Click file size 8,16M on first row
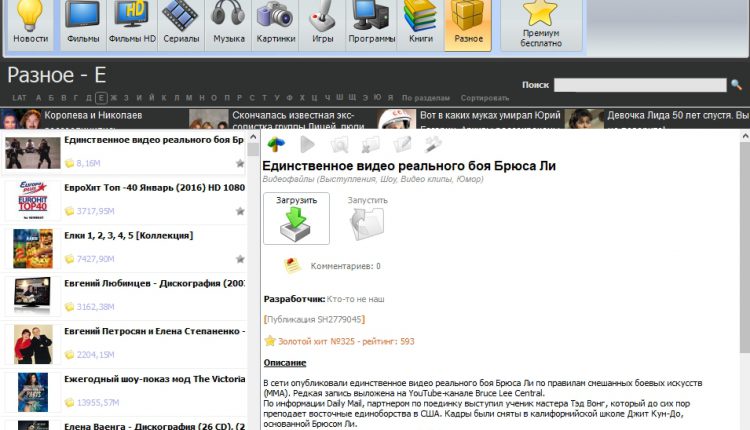 (88, 163)
